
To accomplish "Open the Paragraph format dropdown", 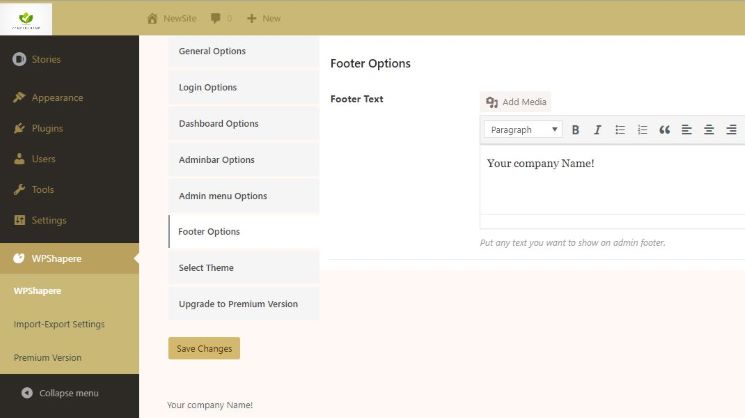I will pos(523,130).
